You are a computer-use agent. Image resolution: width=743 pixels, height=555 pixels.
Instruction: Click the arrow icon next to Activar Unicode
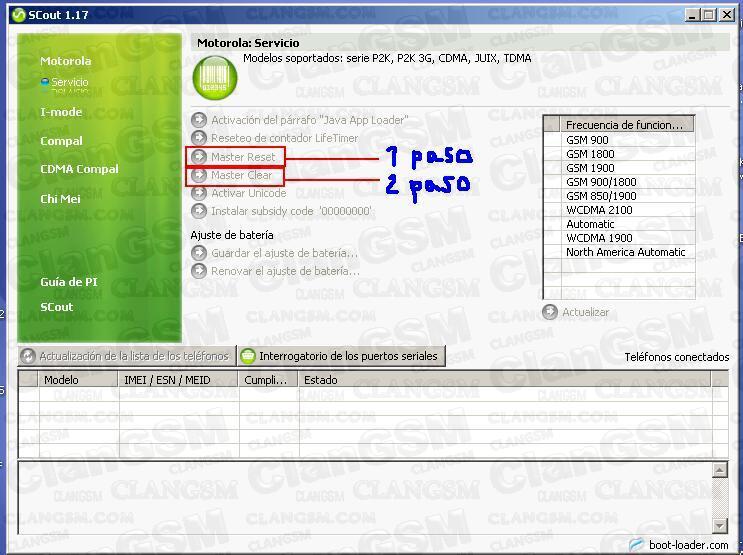199,193
